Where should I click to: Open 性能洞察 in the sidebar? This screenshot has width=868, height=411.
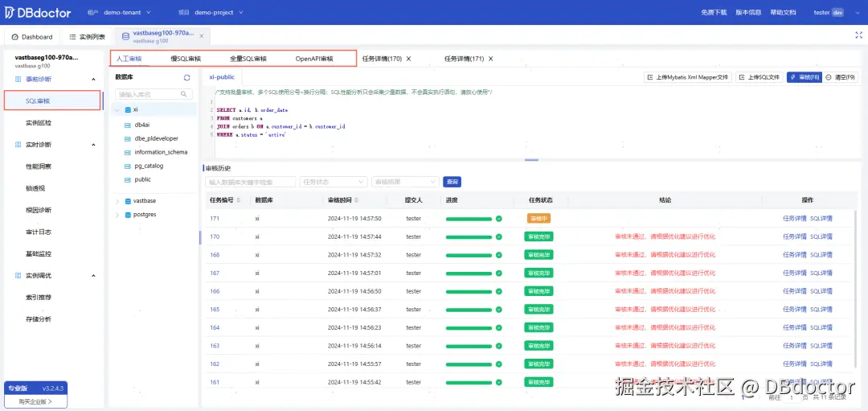39,166
